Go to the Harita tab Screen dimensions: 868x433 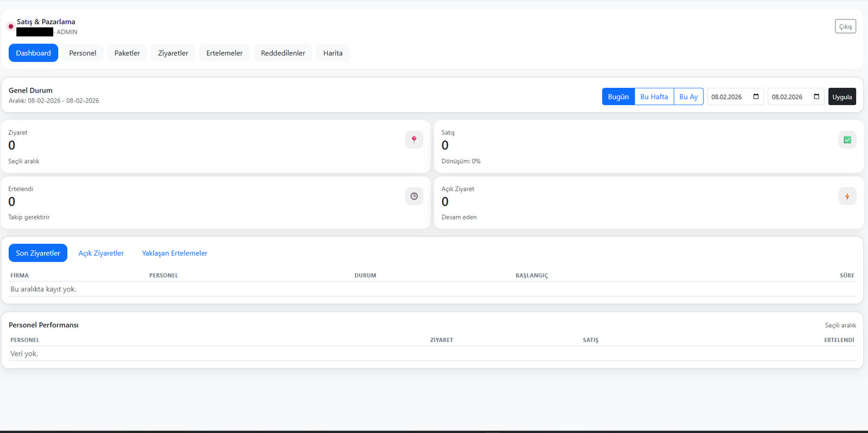click(x=333, y=53)
